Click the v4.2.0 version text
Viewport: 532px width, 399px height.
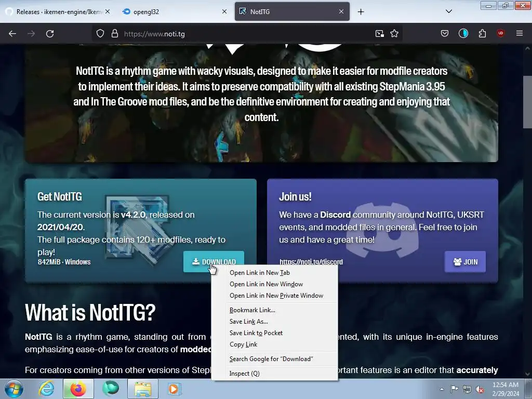click(x=133, y=215)
